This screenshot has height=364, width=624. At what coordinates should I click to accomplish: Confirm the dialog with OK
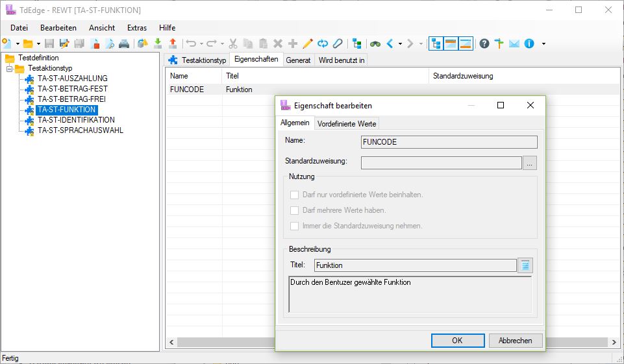tap(457, 341)
